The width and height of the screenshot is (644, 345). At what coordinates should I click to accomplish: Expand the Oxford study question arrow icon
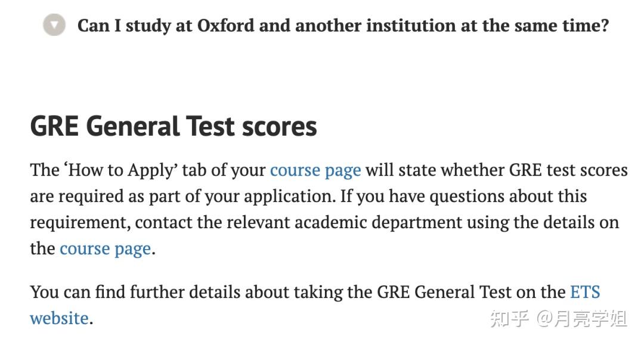click(54, 25)
